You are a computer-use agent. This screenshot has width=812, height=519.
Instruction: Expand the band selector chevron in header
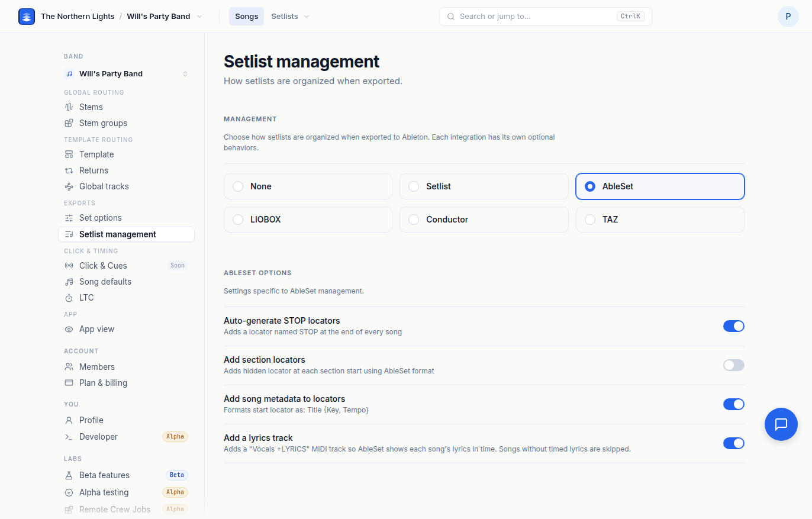tap(199, 17)
